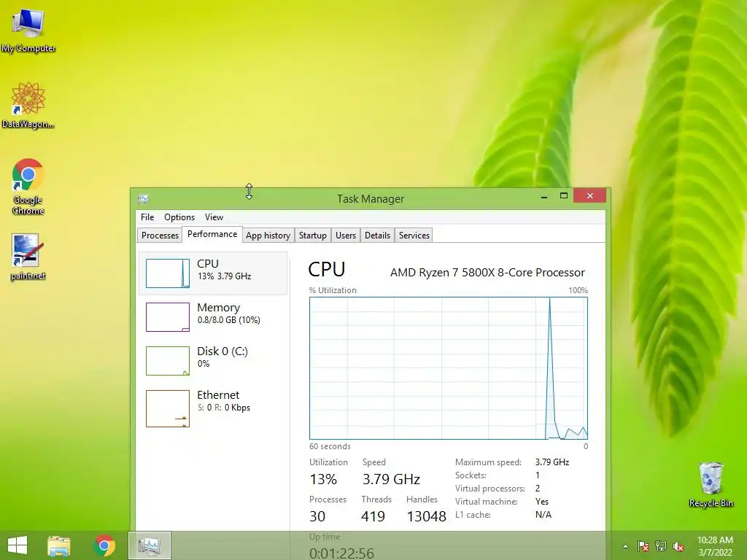Open network status tray icon

(661, 546)
